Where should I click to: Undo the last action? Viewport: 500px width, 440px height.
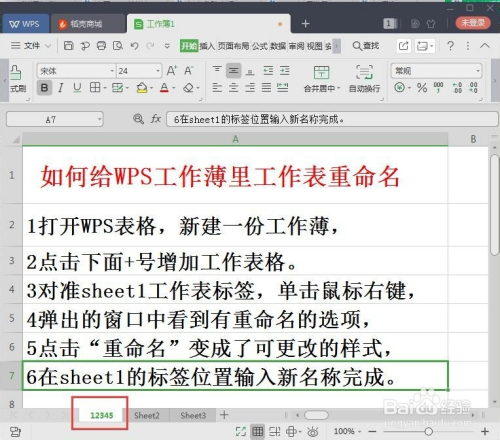pyautogui.click(x=134, y=46)
